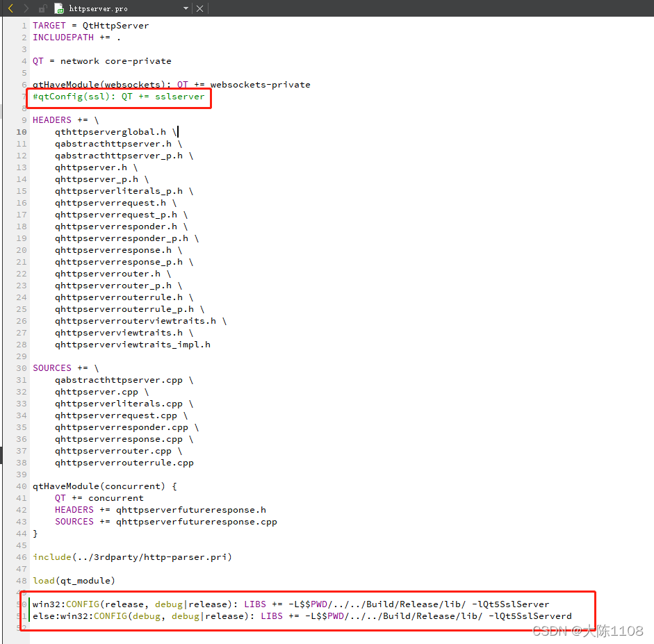Viewport: 654px width, 644px height.
Task: Open the document selector dropdown arrow
Action: tap(184, 8)
